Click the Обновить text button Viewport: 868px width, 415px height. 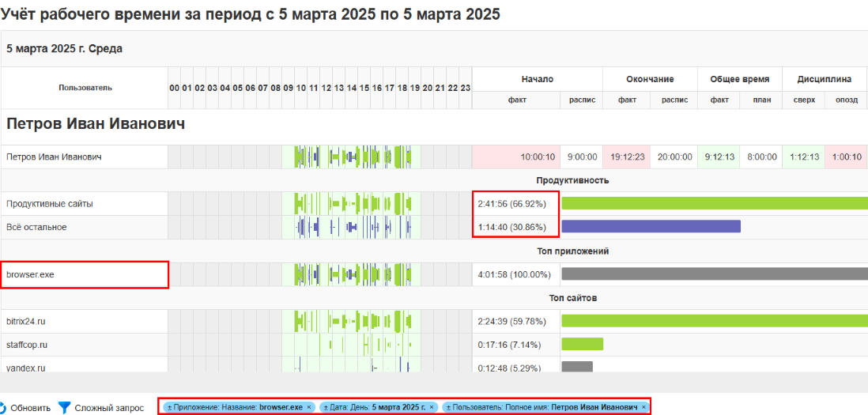pos(30,408)
